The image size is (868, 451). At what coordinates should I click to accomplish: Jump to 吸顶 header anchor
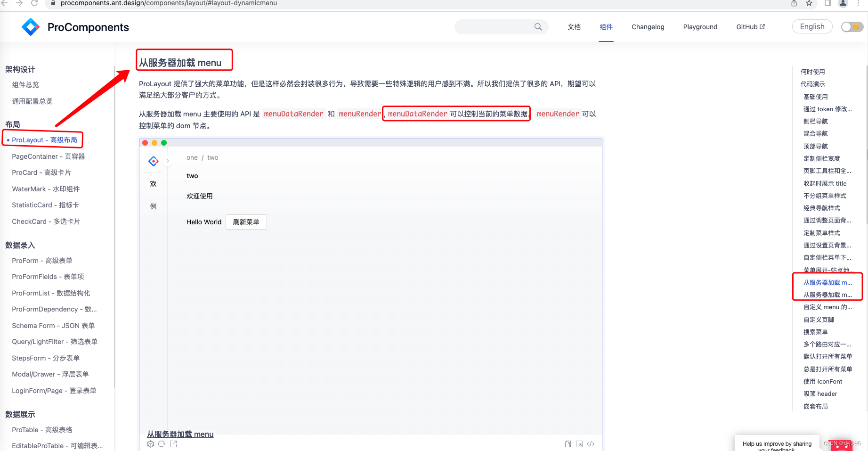(x=820, y=394)
